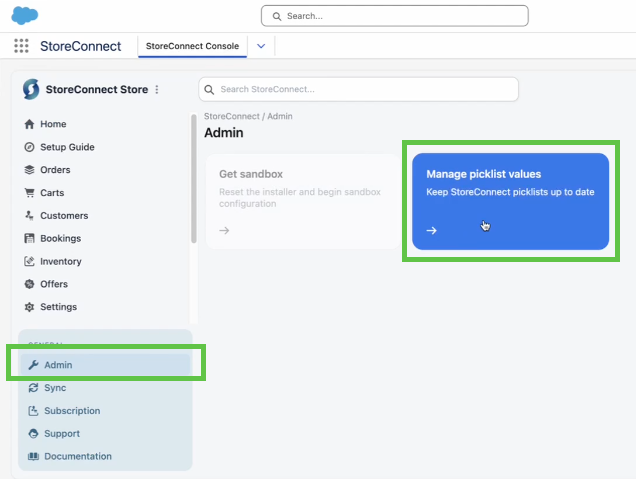Click the Customers person icon
Viewport: 636px width, 479px height.
[29, 216]
